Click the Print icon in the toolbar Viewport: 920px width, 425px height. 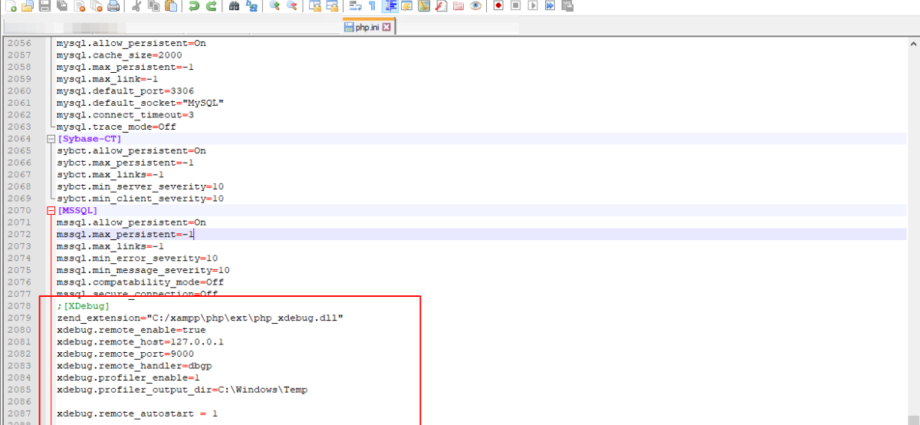(x=113, y=6)
